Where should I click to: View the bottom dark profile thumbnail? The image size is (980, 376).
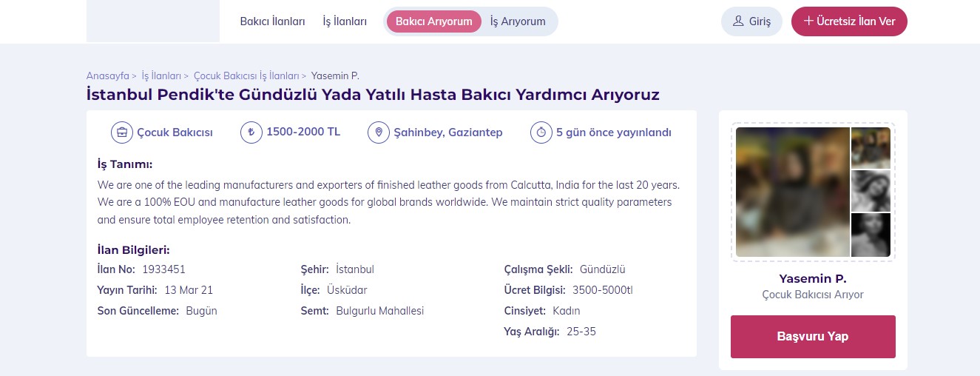pos(871,235)
